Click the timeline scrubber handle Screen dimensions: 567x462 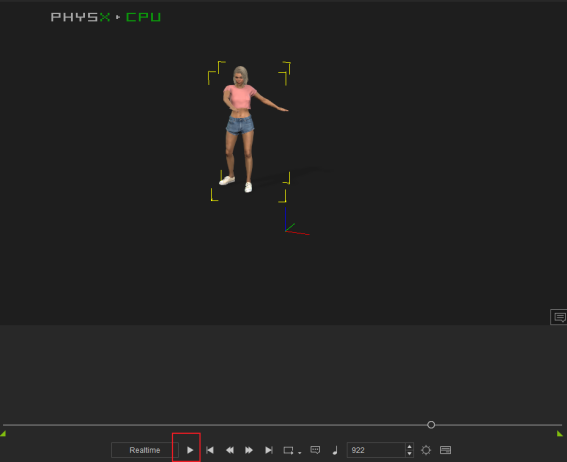pos(431,425)
